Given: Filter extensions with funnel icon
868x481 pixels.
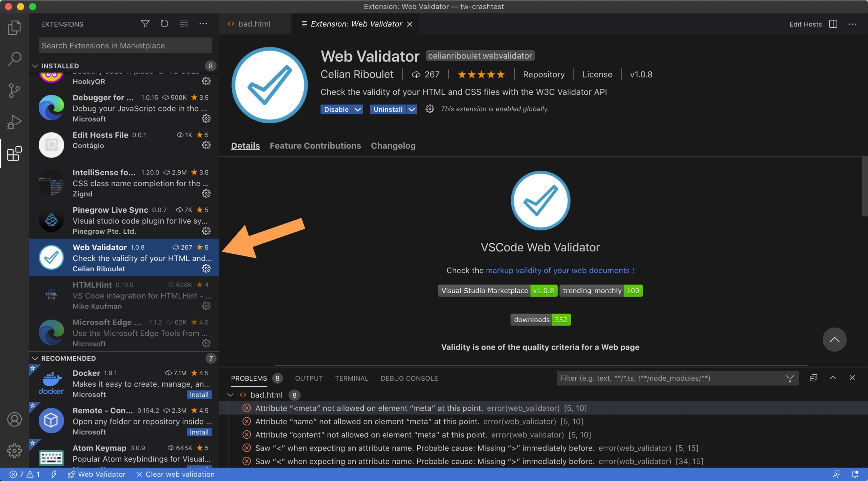Looking at the screenshot, I should click(x=145, y=24).
